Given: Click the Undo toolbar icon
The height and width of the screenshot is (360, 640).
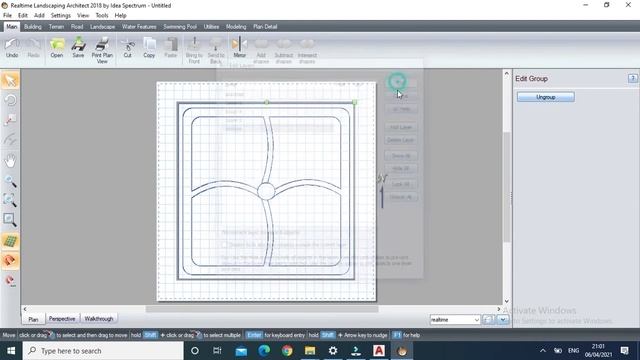Looking at the screenshot, I should (12, 47).
